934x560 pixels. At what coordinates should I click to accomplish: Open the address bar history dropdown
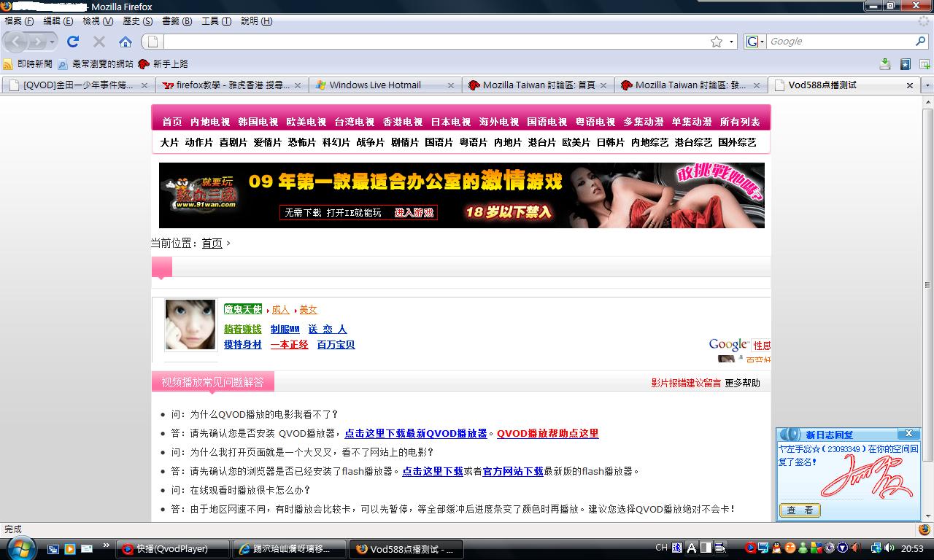[x=731, y=42]
